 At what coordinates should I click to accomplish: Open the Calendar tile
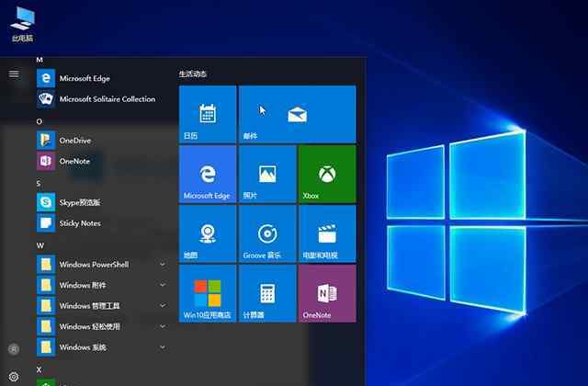(208, 114)
